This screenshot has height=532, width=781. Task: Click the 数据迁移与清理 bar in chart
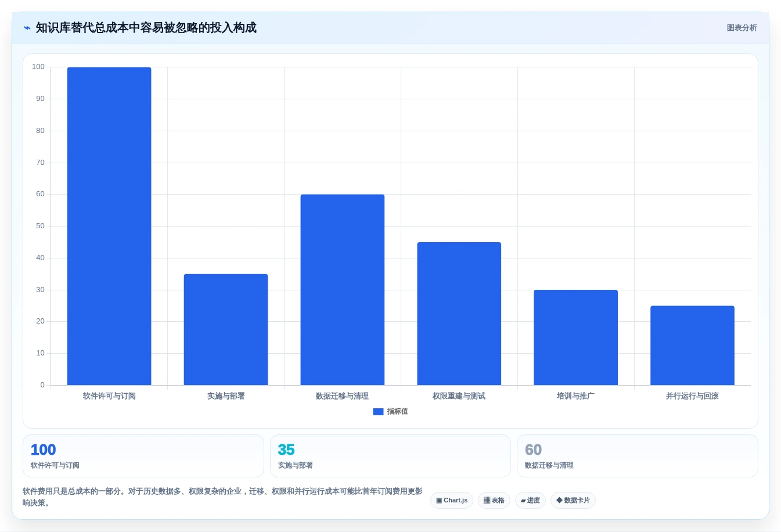point(343,290)
